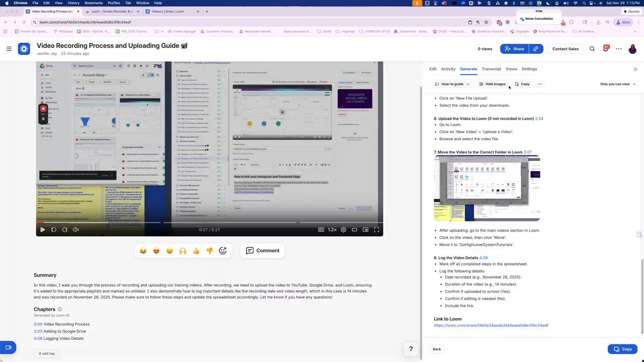The width and height of the screenshot is (644, 362).
Task: Switch to the Views tab
Action: (511, 69)
